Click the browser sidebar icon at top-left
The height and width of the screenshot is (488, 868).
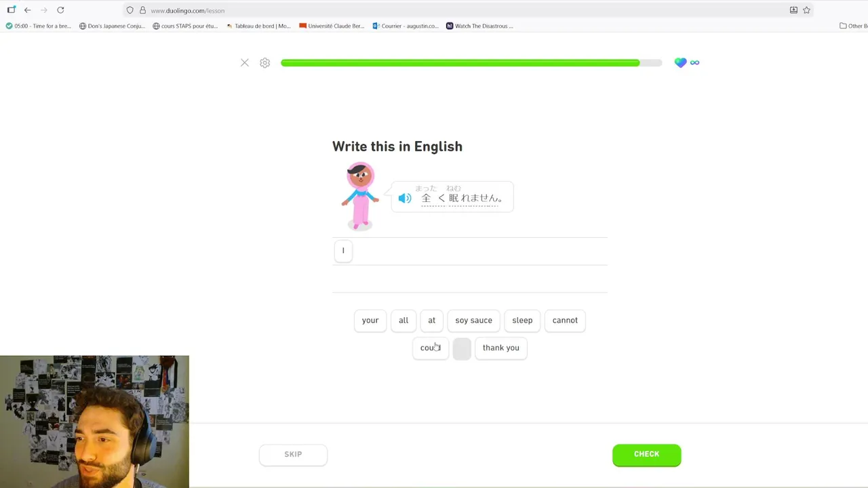[11, 10]
